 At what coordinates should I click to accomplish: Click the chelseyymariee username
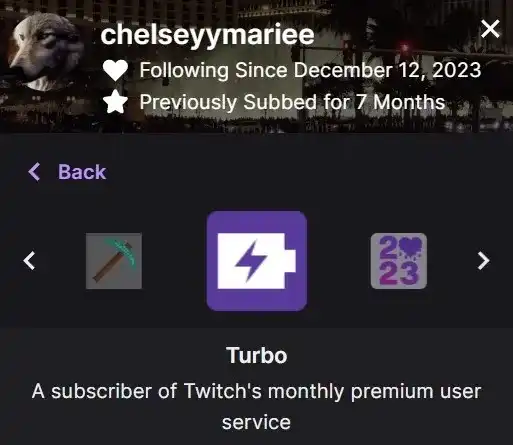coord(207,35)
